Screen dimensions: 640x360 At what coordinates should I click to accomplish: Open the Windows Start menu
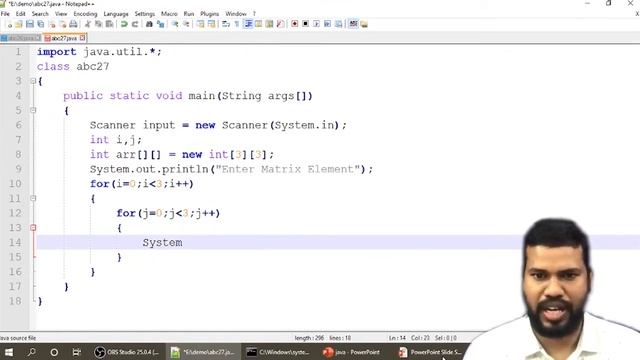(x=9, y=352)
